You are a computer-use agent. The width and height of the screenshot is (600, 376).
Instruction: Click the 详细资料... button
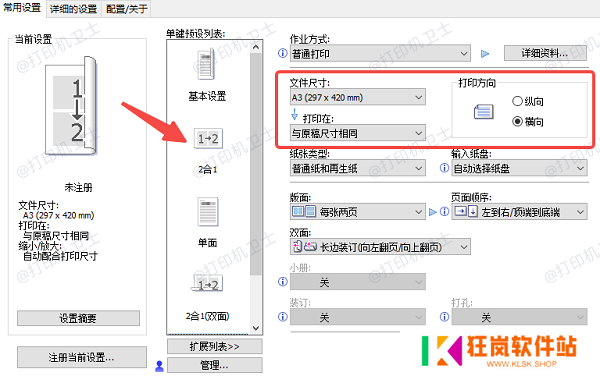click(x=545, y=53)
